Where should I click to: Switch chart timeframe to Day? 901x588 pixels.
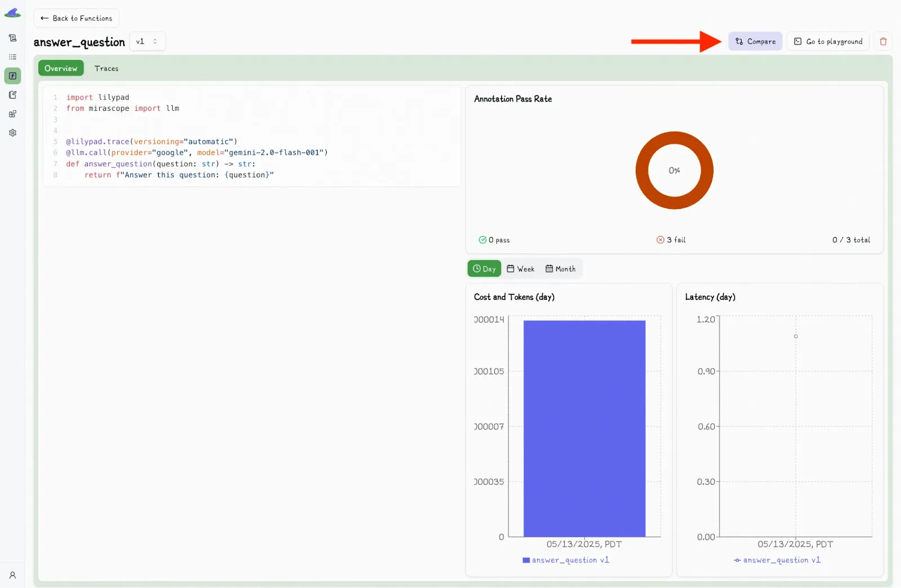coord(484,269)
